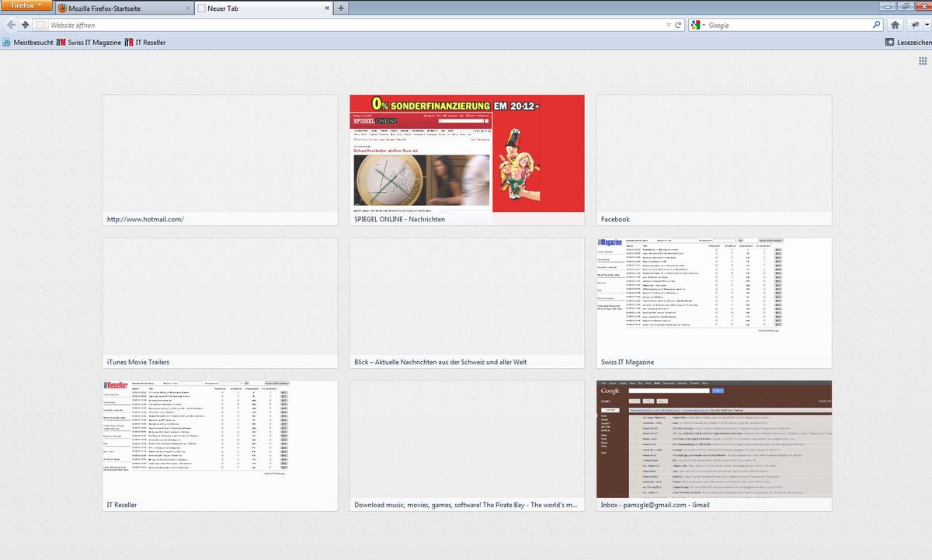Go forward with the forward arrow
Screen dimensions: 932x560
tap(24, 25)
